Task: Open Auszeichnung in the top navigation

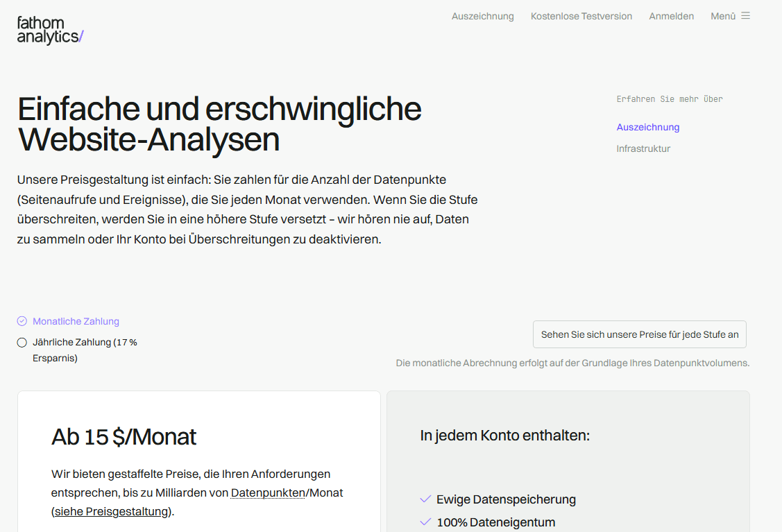Action: point(482,16)
